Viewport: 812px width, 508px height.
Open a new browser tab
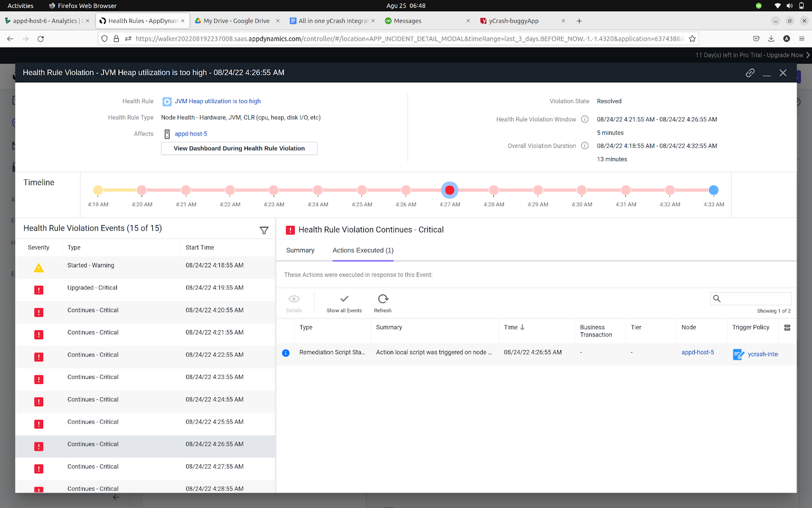(579, 21)
